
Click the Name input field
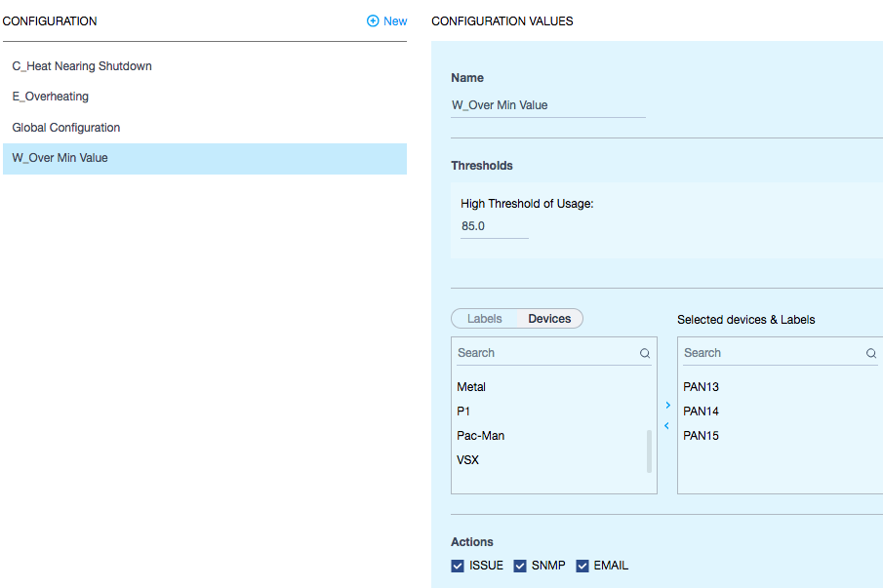pyautogui.click(x=547, y=105)
